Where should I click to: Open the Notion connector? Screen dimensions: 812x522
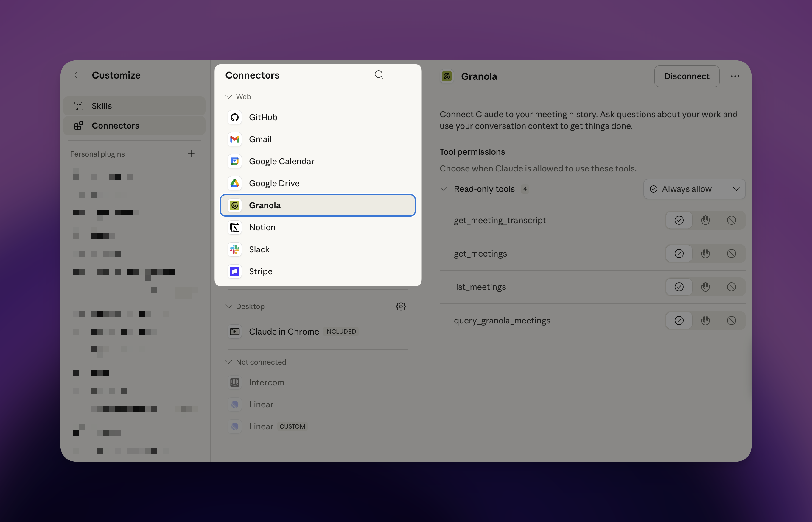click(x=262, y=227)
